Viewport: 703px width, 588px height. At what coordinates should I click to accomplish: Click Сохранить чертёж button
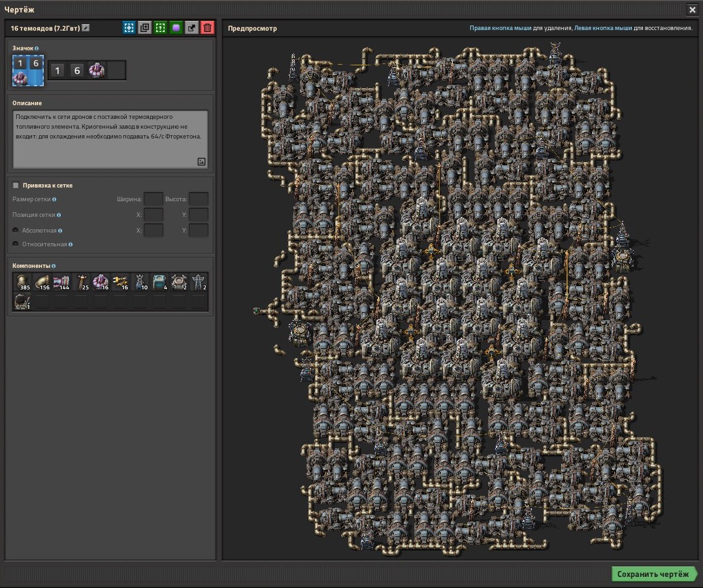click(x=653, y=574)
